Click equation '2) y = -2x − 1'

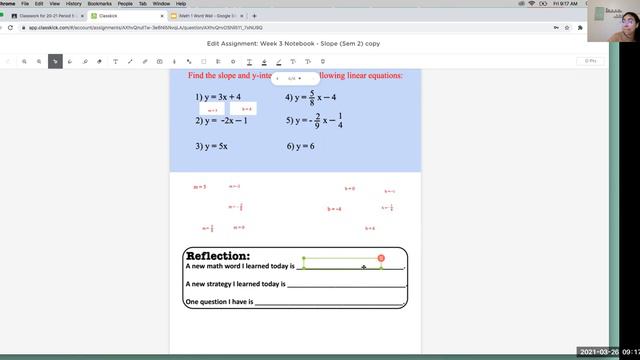(x=221, y=121)
